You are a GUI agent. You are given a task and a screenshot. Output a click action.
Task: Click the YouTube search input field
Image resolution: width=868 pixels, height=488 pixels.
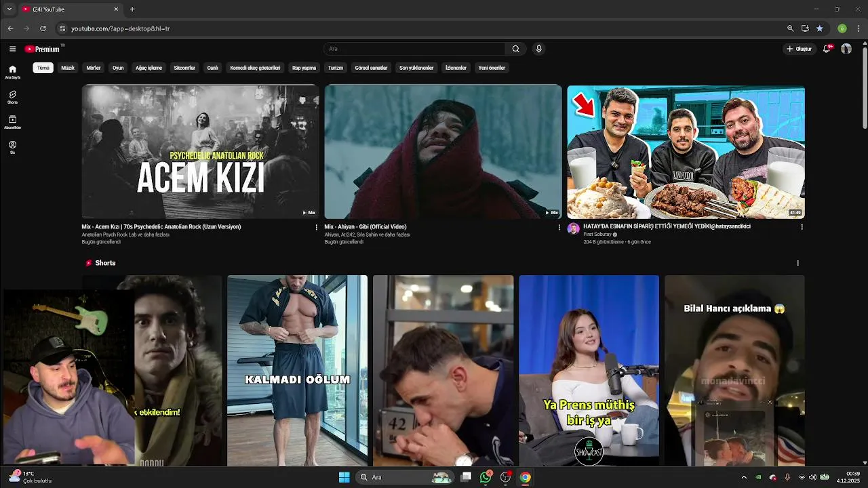click(x=414, y=49)
